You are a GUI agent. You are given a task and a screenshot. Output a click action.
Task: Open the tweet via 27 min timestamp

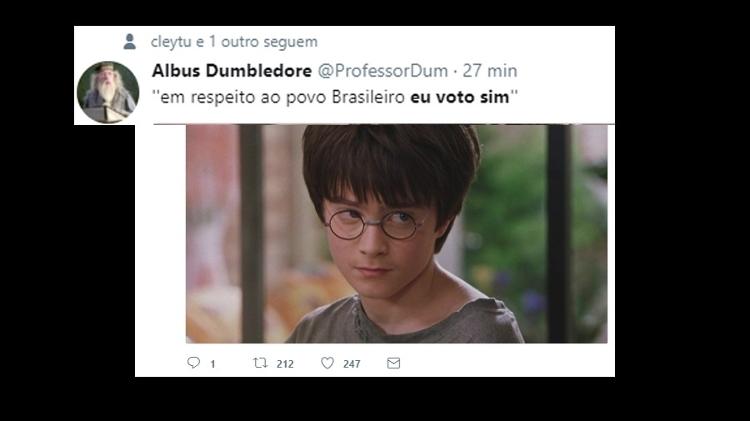(x=490, y=71)
